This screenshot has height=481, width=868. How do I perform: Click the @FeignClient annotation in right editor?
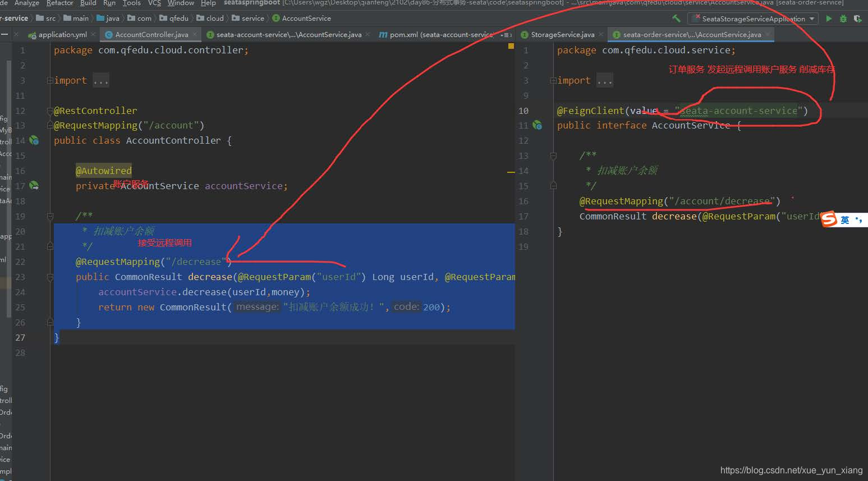click(x=590, y=111)
